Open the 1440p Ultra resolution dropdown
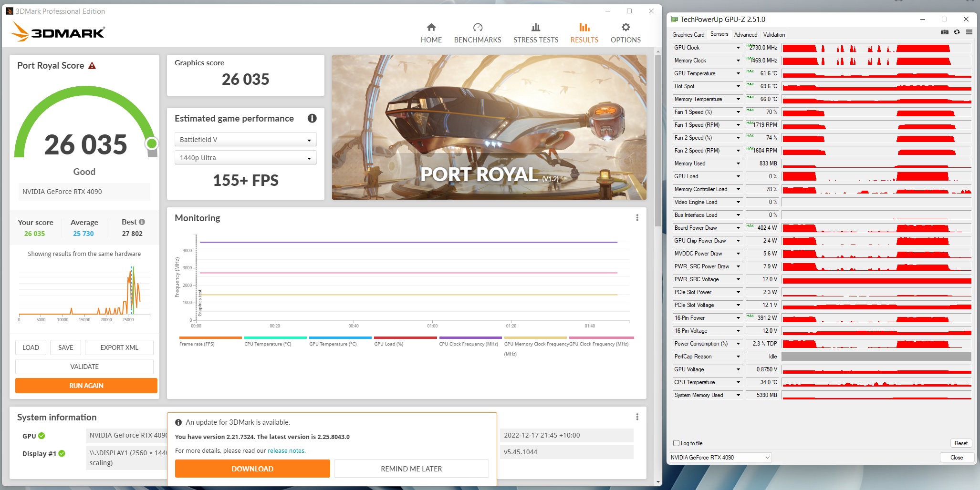Image resolution: width=980 pixels, height=490 pixels. (245, 158)
